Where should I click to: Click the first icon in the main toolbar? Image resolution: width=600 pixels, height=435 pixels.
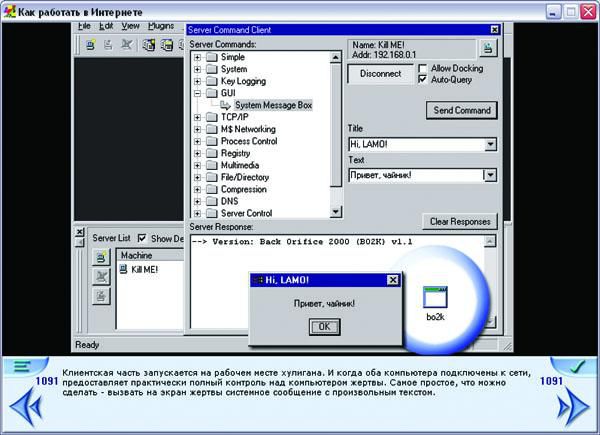pyautogui.click(x=91, y=45)
